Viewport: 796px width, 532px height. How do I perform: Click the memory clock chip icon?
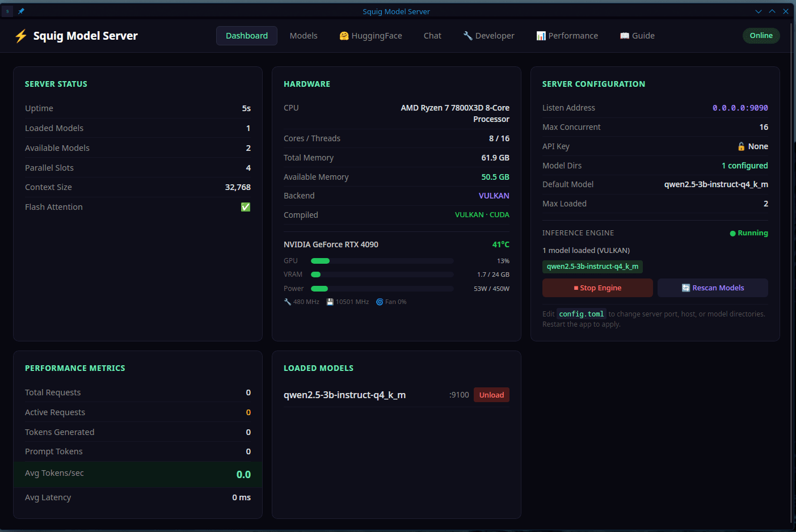point(330,302)
